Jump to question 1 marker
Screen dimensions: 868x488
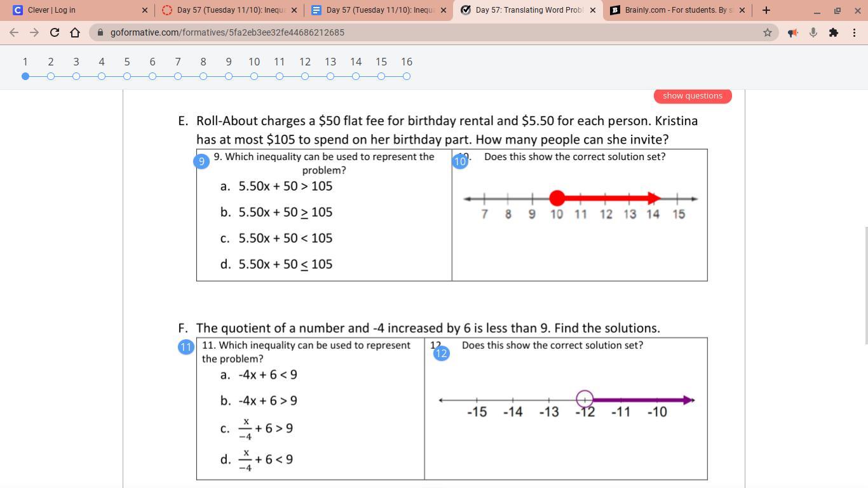click(25, 76)
